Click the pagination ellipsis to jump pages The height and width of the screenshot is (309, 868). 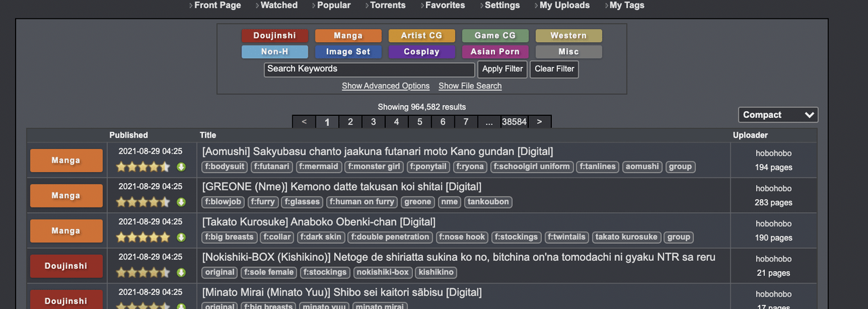(x=489, y=122)
